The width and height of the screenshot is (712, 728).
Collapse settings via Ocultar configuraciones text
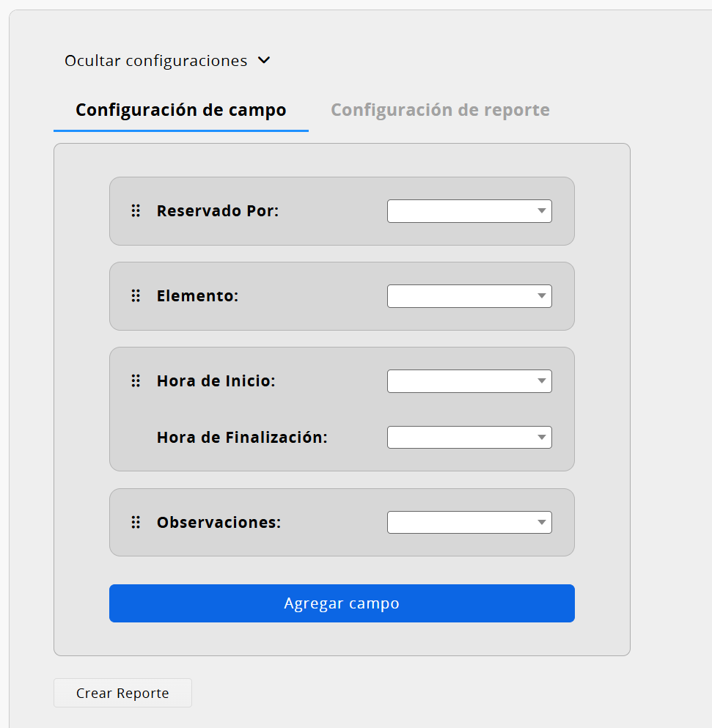pyautogui.click(x=156, y=61)
